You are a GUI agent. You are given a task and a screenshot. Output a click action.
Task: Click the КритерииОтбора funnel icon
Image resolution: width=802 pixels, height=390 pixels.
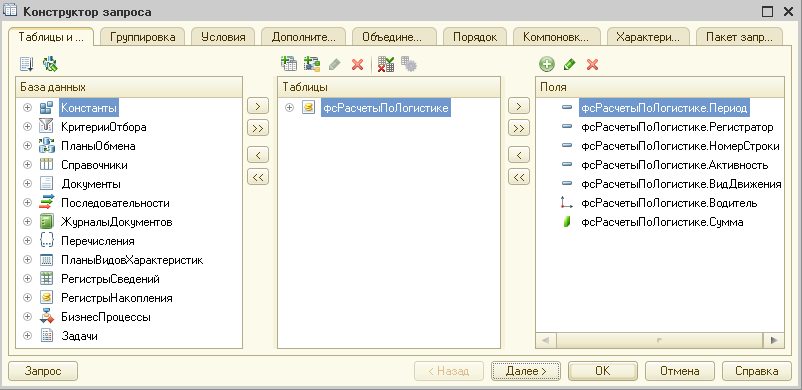click(x=46, y=127)
